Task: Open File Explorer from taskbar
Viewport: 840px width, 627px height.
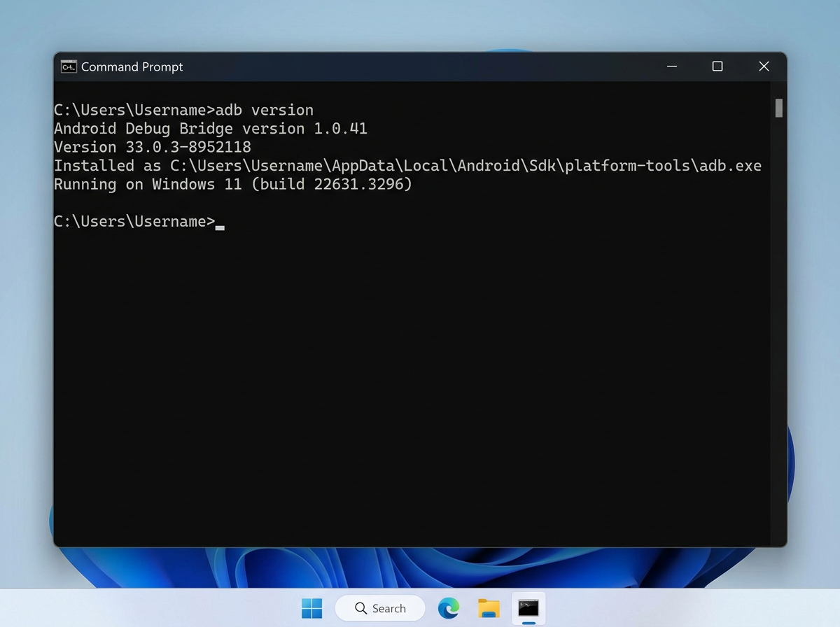Action: tap(489, 608)
